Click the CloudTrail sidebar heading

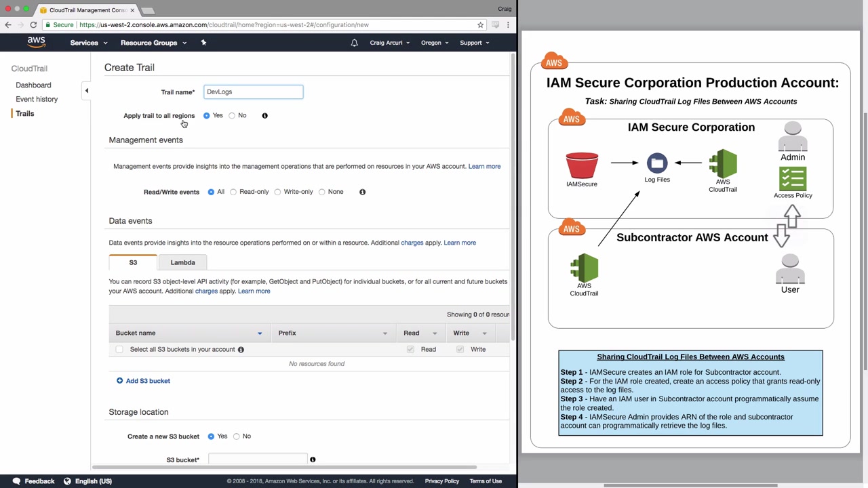29,68
